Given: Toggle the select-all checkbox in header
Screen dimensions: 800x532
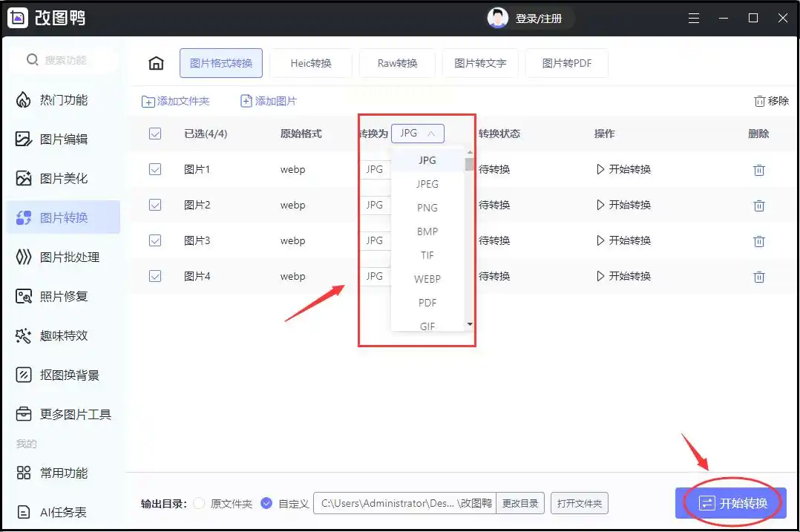Looking at the screenshot, I should 155,134.
